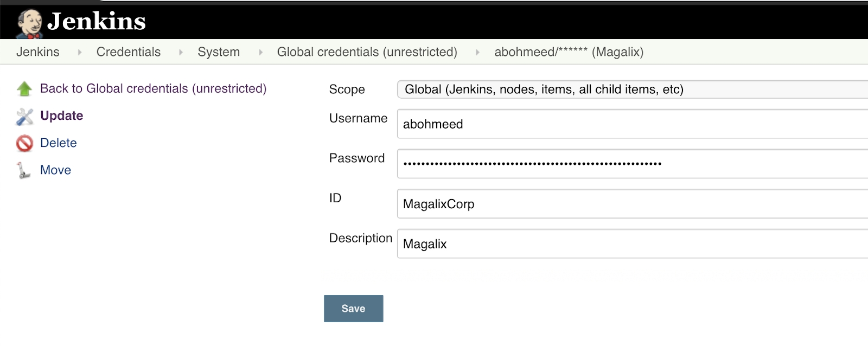Go to Global credentials (unrestricted) breadcrumb
The height and width of the screenshot is (346, 868).
click(x=367, y=52)
